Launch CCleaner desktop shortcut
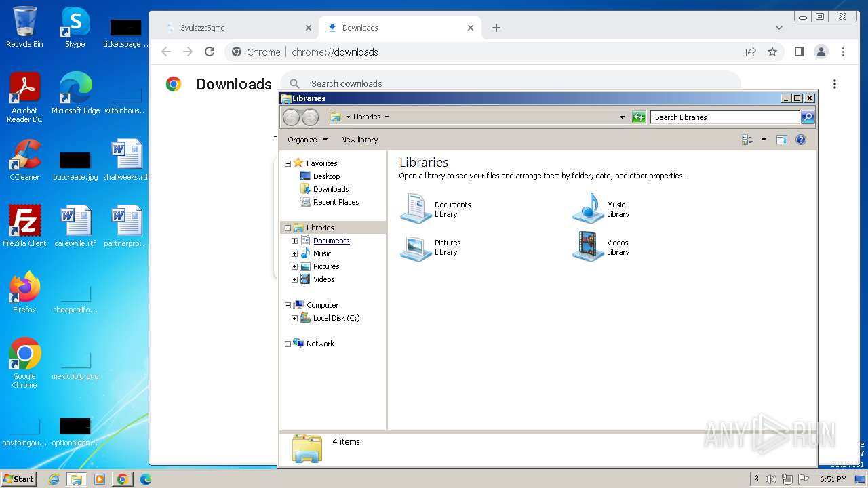 click(x=24, y=160)
